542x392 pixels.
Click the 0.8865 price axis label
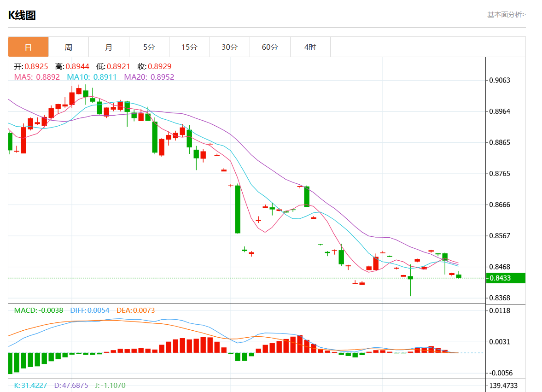pyautogui.click(x=500, y=142)
